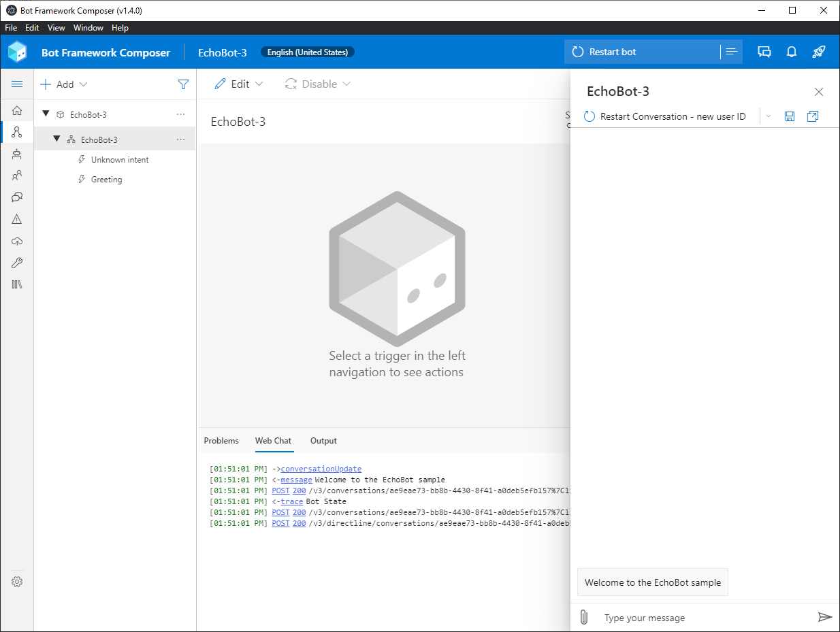The height and width of the screenshot is (632, 840).
Task: Open web chat in Emulator icon
Action: click(x=812, y=116)
